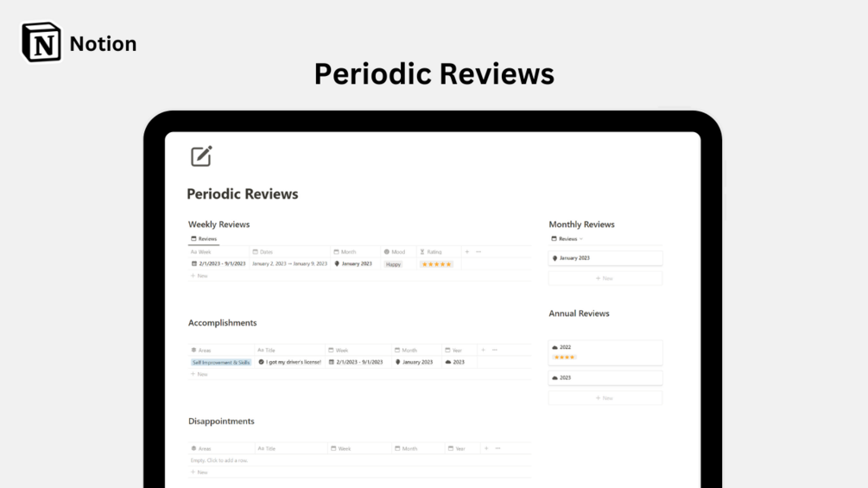Select the Reviews tab under Weekly Reviews
Screen dimensions: 868x488
tap(204, 239)
